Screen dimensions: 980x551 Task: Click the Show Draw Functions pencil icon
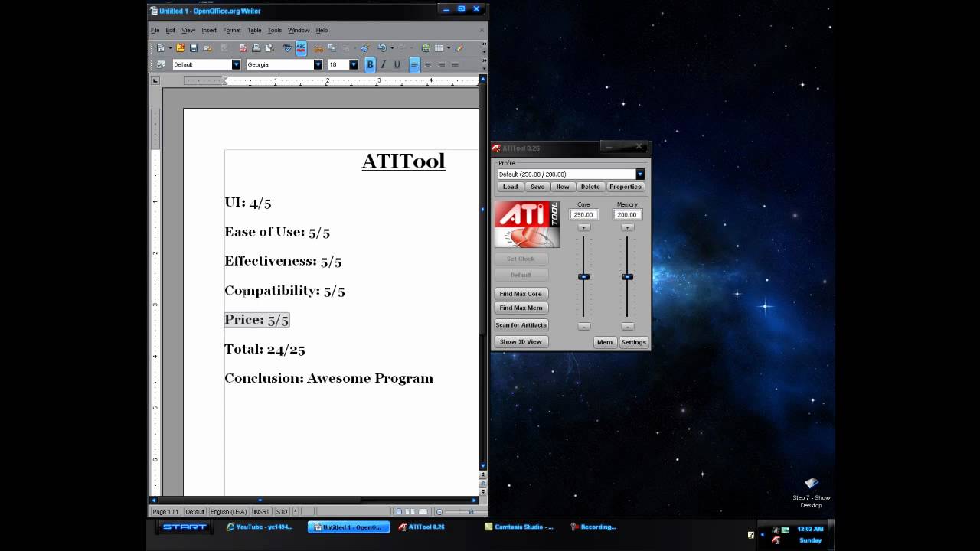pyautogui.click(x=459, y=47)
